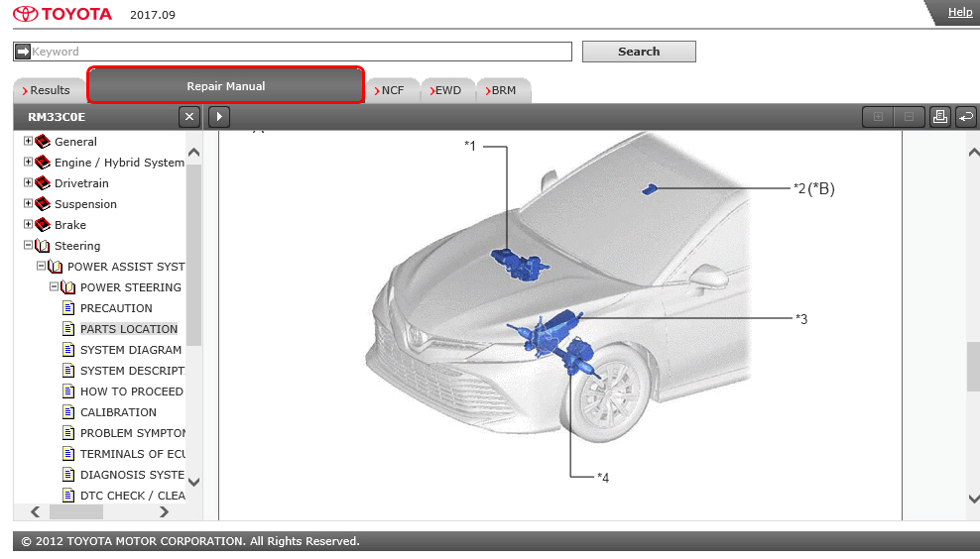Open the NCF tab
This screenshot has height=559, width=980.
point(393,90)
